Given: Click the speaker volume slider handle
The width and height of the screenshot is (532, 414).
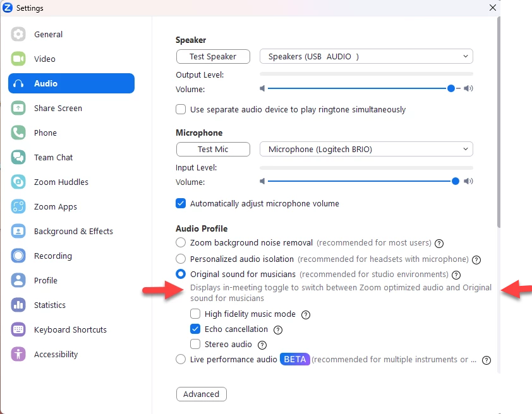Looking at the screenshot, I should (x=451, y=88).
